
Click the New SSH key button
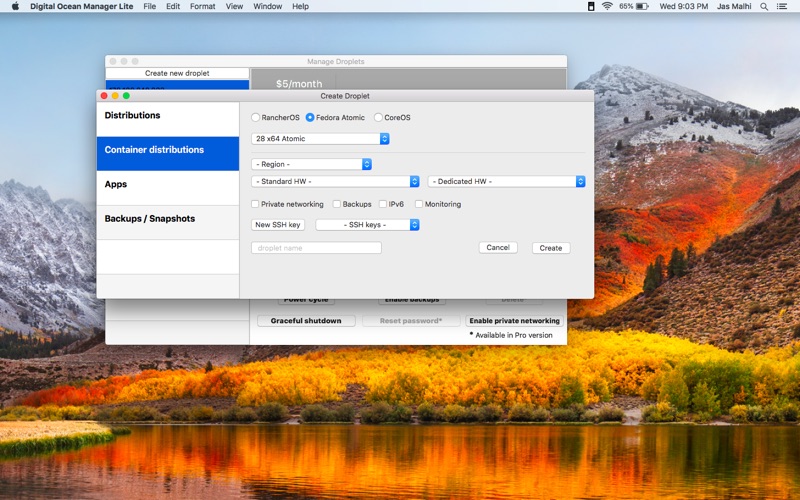pos(278,225)
